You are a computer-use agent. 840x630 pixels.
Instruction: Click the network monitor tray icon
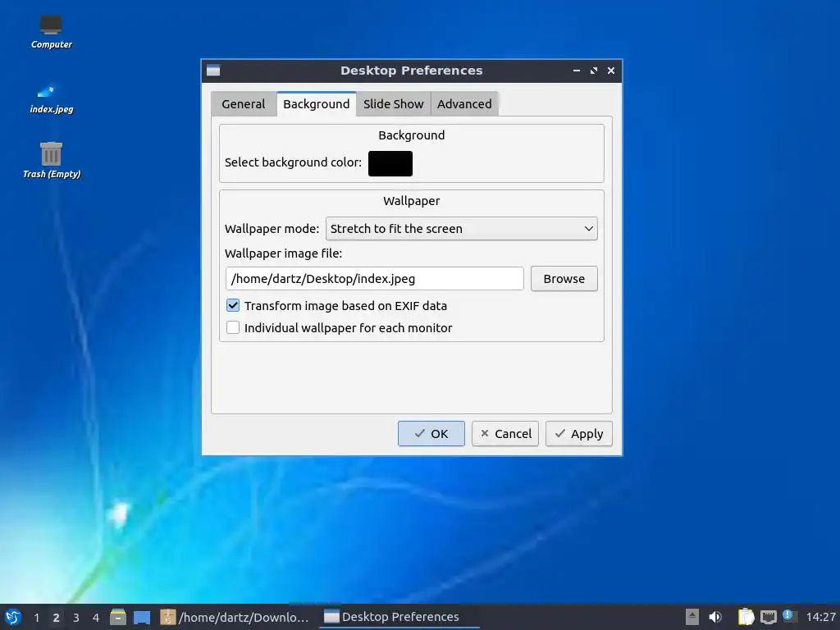coord(768,617)
